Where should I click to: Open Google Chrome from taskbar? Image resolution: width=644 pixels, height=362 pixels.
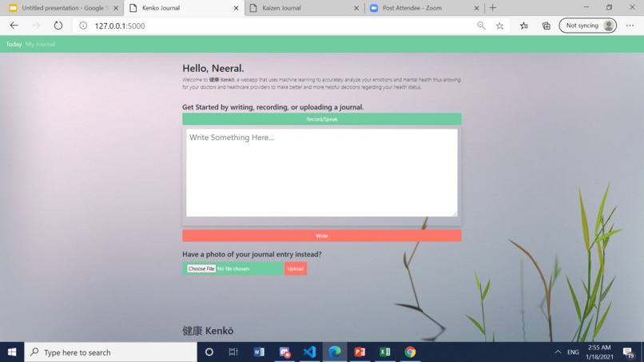click(x=410, y=352)
